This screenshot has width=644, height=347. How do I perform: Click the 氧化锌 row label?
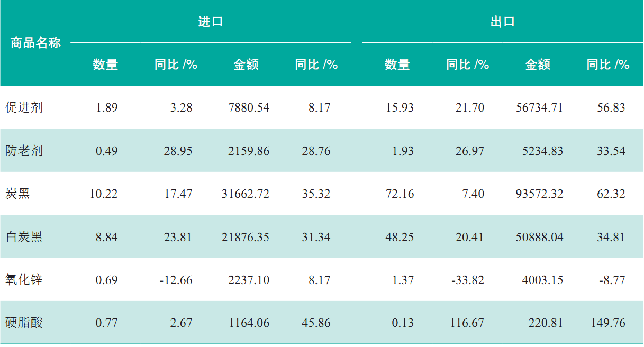[24, 280]
